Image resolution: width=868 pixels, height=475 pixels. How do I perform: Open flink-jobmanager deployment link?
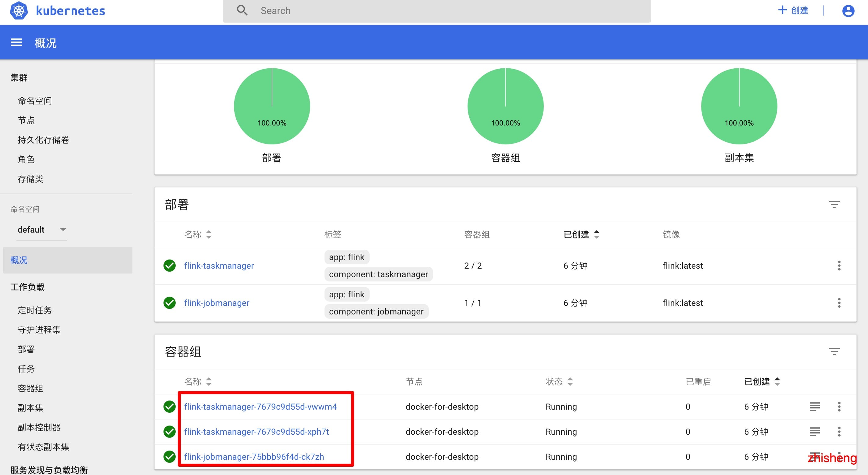(217, 303)
